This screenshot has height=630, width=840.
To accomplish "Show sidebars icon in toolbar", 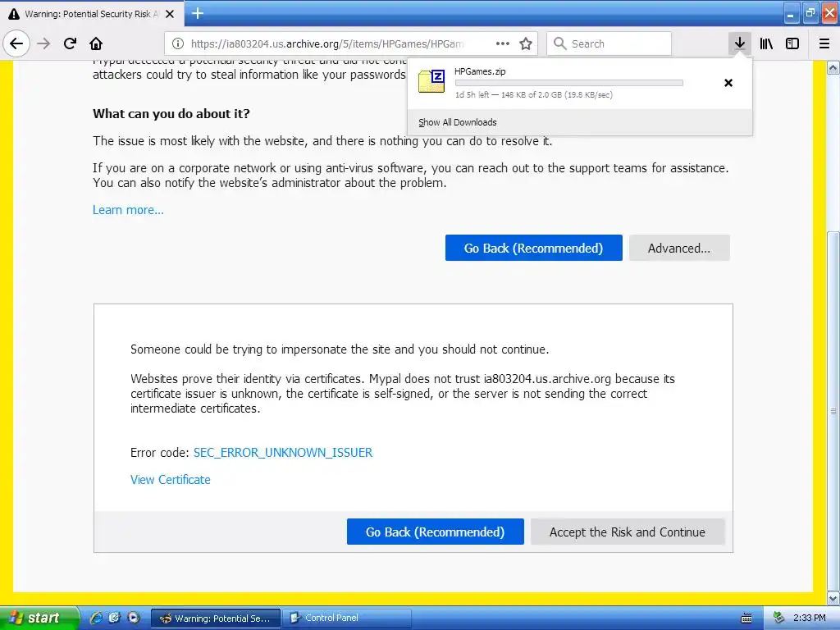I will pos(792,43).
